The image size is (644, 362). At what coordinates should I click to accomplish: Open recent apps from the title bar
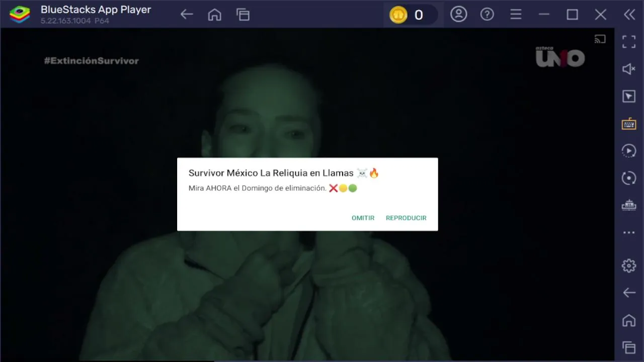point(243,15)
